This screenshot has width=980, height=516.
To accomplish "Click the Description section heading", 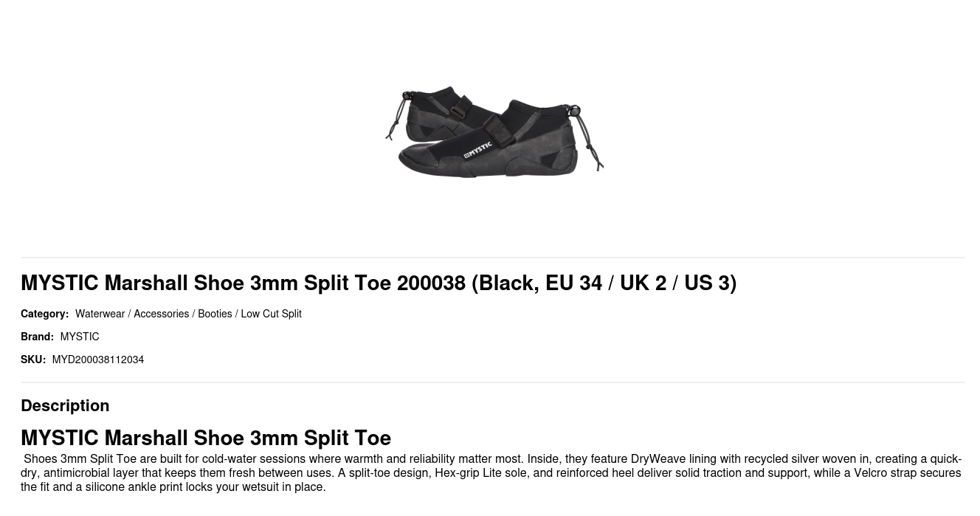I will coord(65,405).
